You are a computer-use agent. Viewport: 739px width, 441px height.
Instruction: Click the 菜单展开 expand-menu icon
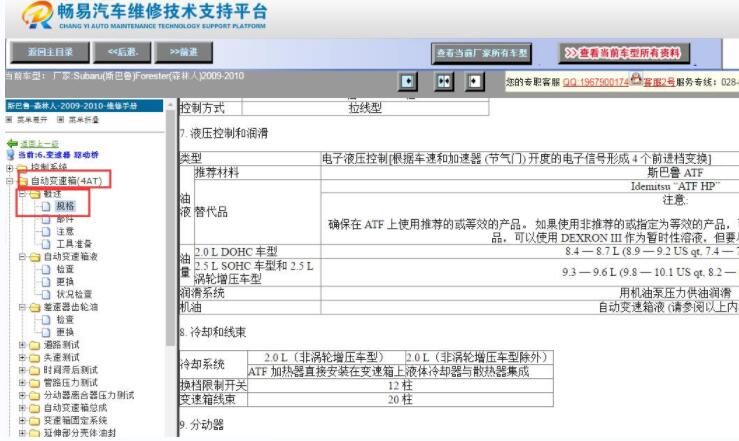9,120
